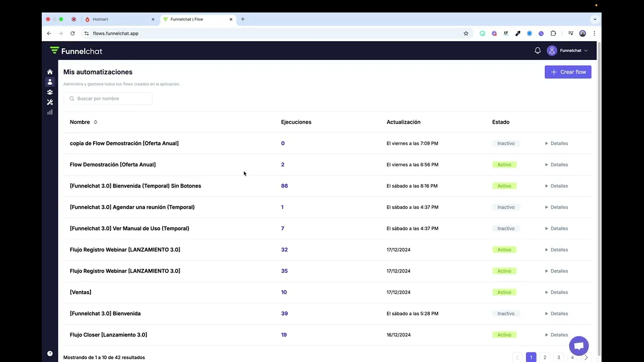Expand Detalles for the [Ventas] flow
Image resolution: width=644 pixels, height=362 pixels.
pyautogui.click(x=556, y=292)
